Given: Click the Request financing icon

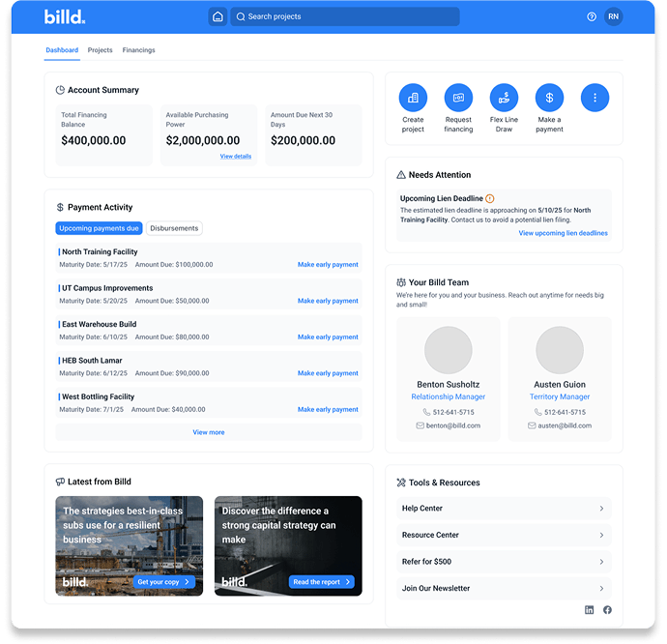Looking at the screenshot, I should tap(458, 98).
